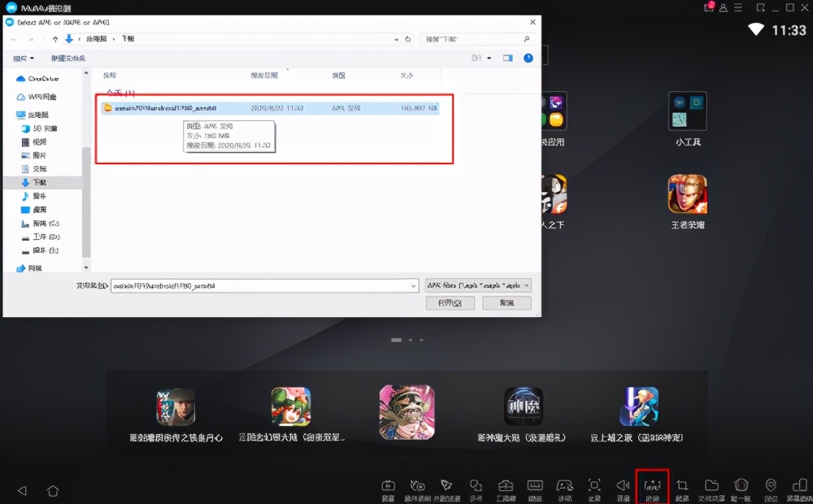
Task: Click the Open button in the file dialog
Action: tap(450, 303)
